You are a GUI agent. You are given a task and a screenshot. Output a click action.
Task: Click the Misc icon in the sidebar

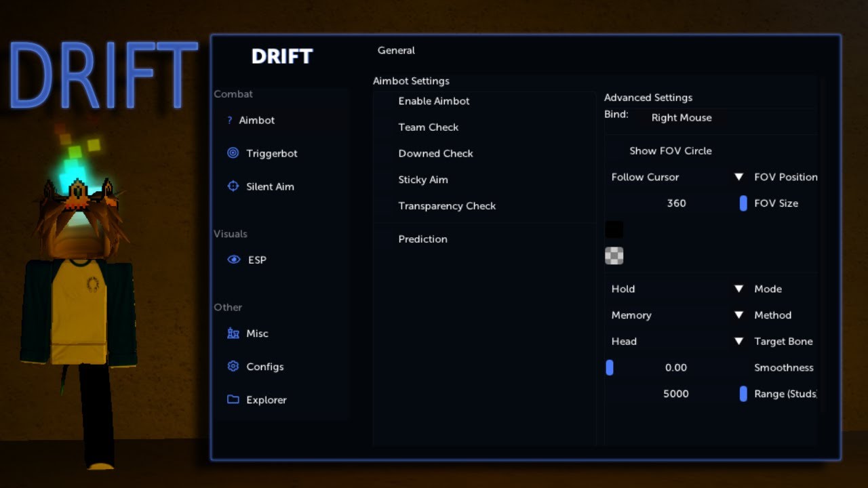coord(233,333)
